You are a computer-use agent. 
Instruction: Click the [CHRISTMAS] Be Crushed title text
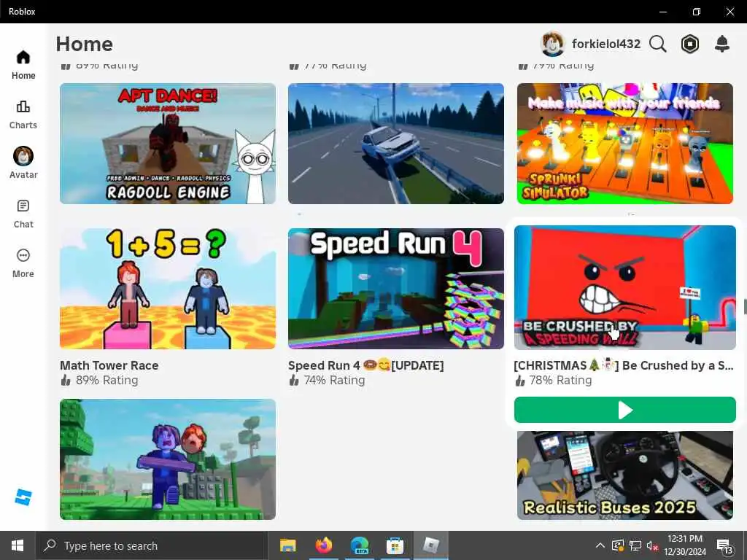coord(624,365)
